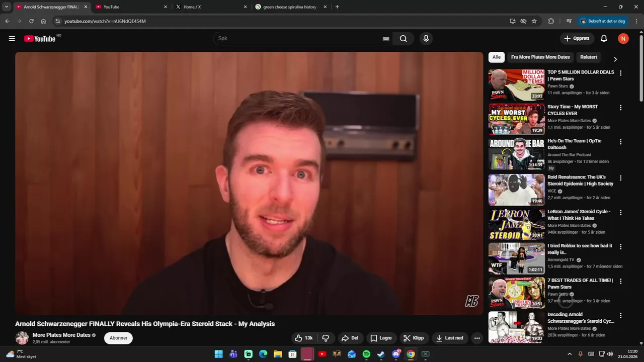Click the crossed-eye icon in address bar
This screenshot has width=644, height=362.
coord(523,21)
